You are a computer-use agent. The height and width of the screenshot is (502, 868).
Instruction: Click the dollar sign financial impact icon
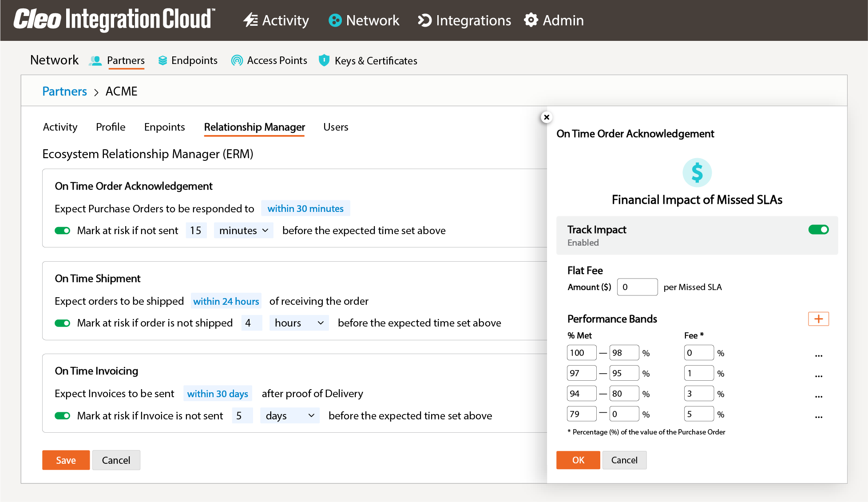point(697,172)
